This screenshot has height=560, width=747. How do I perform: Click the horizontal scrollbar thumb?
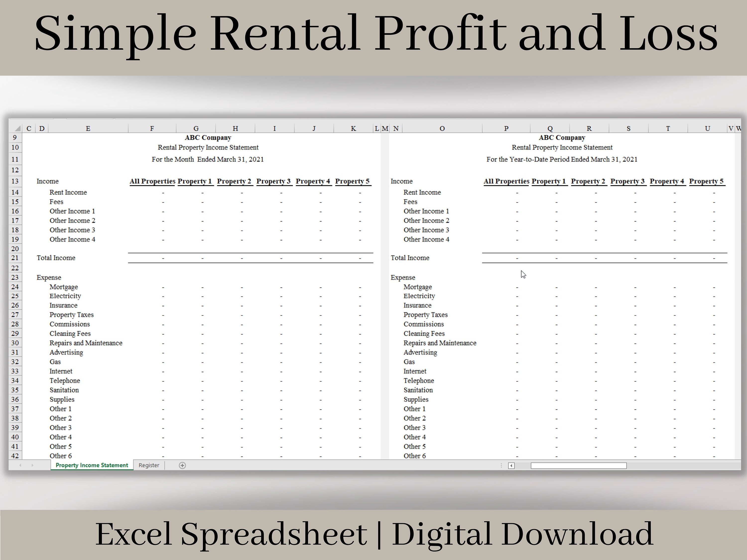pyautogui.click(x=579, y=465)
